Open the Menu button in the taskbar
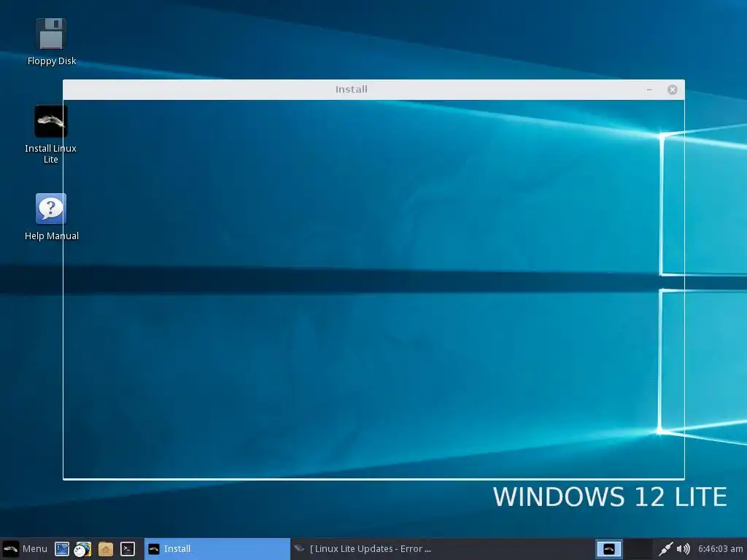The image size is (747, 560). point(25,549)
